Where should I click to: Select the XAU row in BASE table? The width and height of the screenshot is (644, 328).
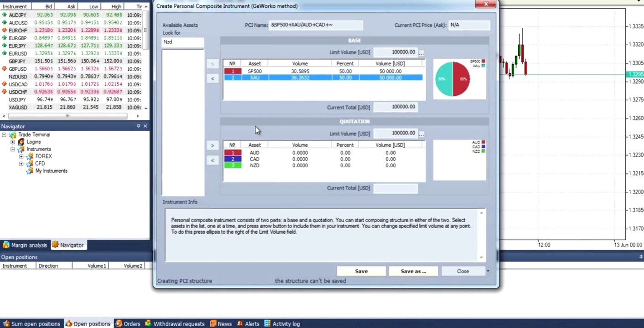(323, 78)
